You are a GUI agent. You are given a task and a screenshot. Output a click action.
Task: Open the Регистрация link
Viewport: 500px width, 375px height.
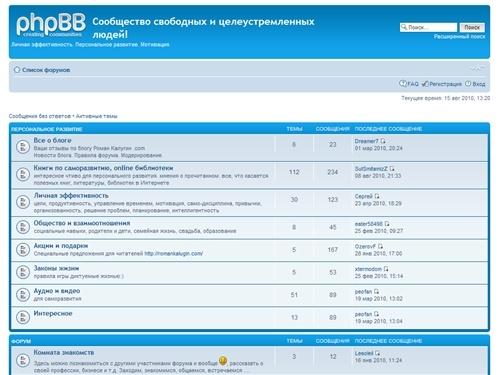click(x=445, y=84)
